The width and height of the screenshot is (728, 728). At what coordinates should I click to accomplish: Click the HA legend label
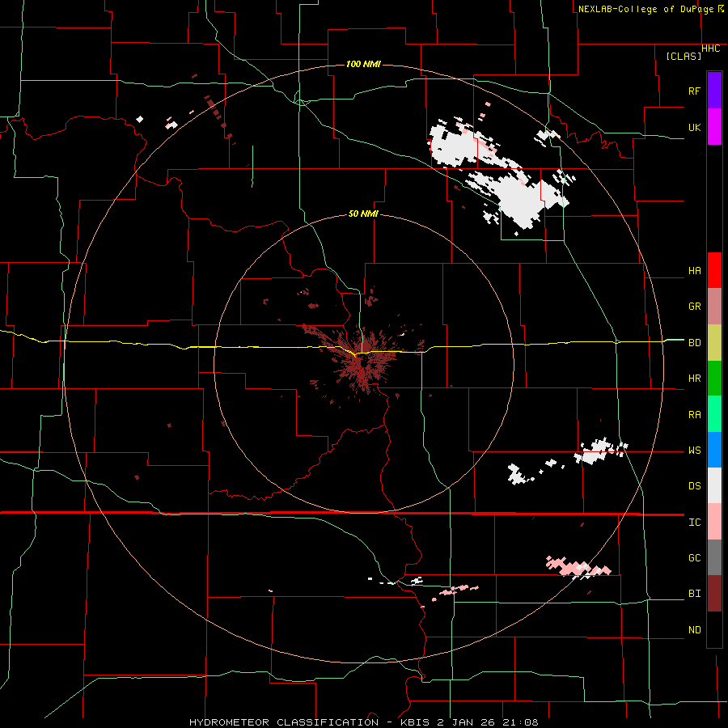(694, 271)
